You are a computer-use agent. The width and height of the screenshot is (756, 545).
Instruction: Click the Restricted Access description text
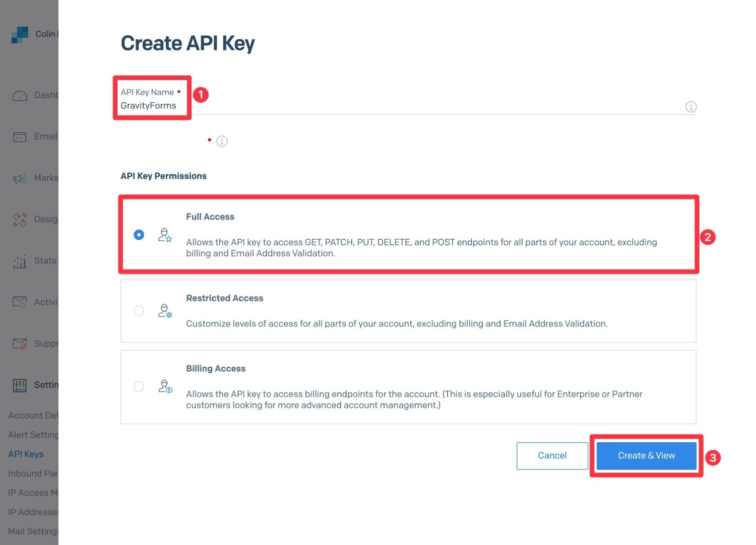[397, 324]
